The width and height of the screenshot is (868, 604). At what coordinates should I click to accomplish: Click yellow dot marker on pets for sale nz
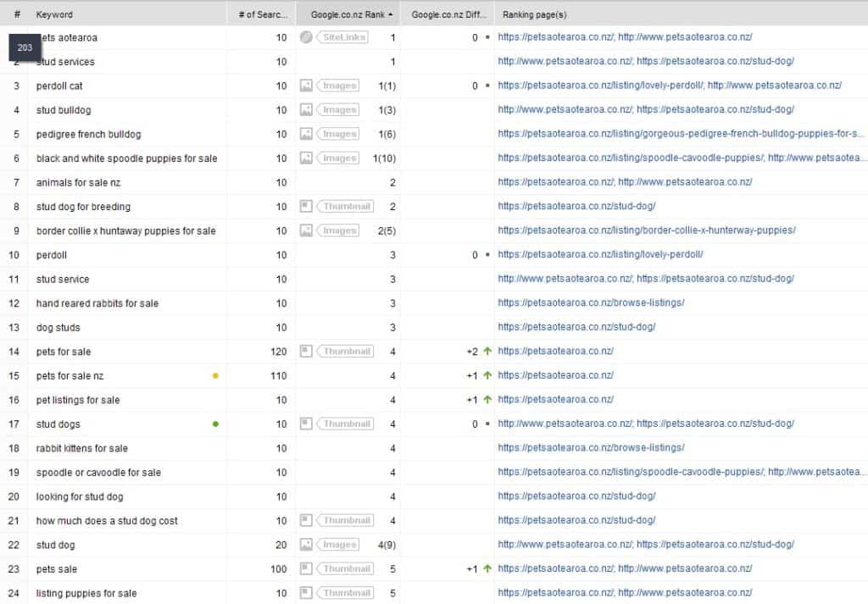215,375
